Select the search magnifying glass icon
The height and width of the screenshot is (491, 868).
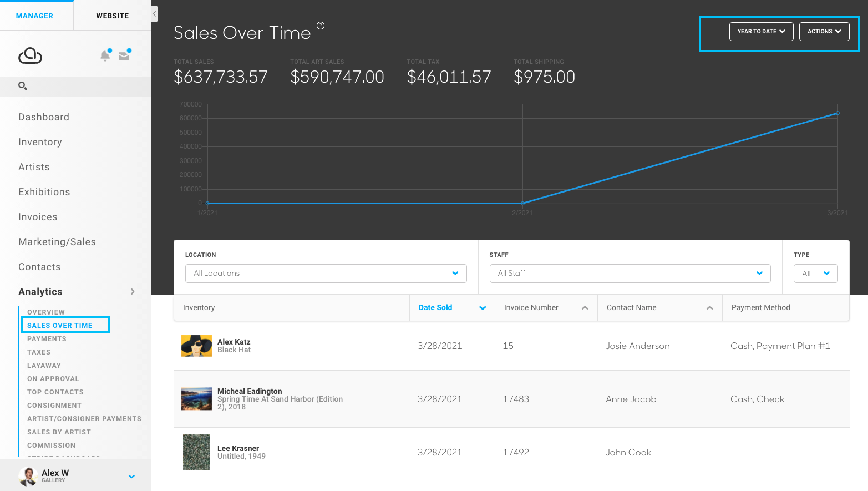tap(22, 87)
